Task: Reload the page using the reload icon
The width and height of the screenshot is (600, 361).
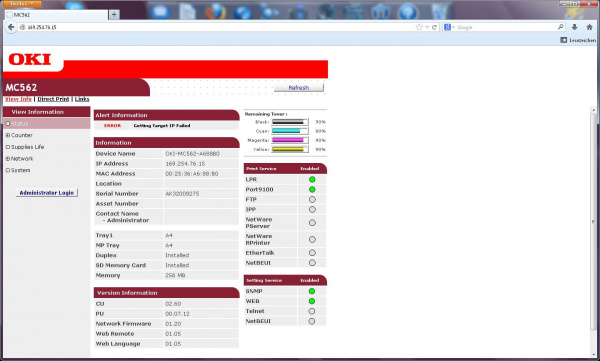Action: pos(434,27)
